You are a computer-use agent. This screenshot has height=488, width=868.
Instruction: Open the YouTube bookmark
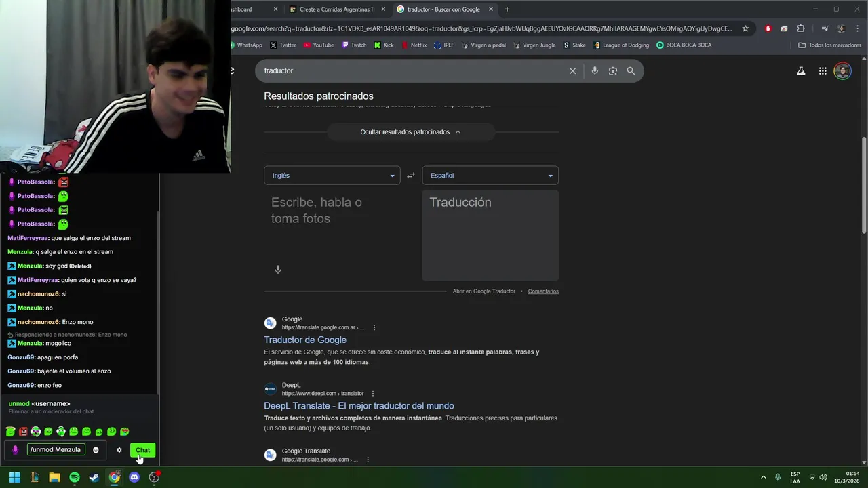point(319,45)
